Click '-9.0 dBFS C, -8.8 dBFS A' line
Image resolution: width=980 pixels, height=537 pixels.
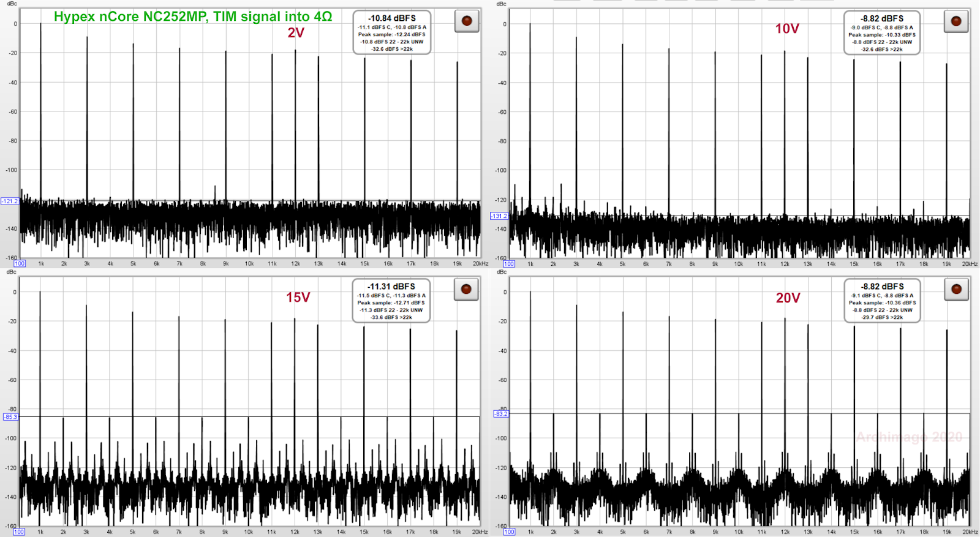click(x=882, y=28)
